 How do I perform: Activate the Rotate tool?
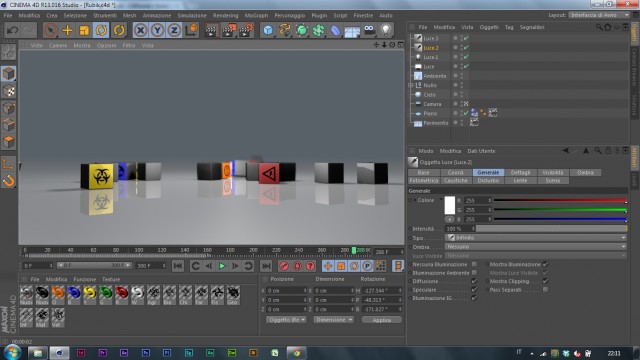tap(101, 30)
